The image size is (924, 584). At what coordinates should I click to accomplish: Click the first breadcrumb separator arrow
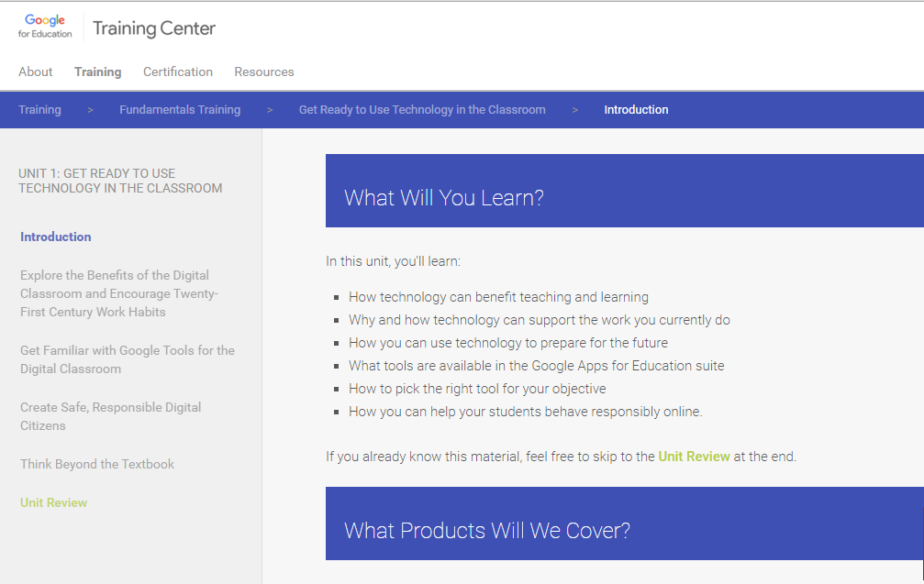(91, 110)
